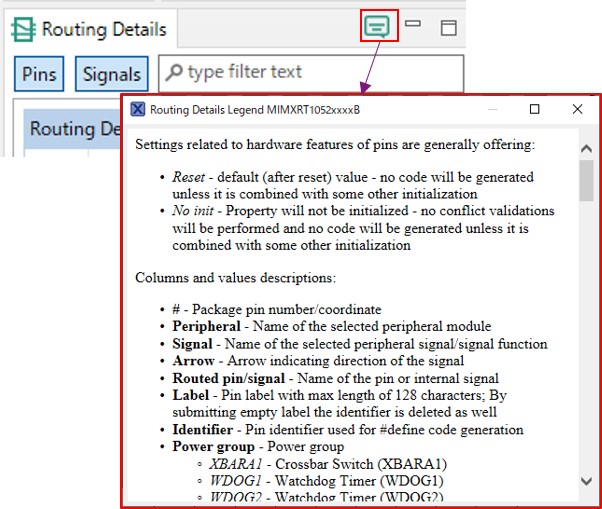
Task: Click the 'Arrow' bold term
Action: [193, 361]
